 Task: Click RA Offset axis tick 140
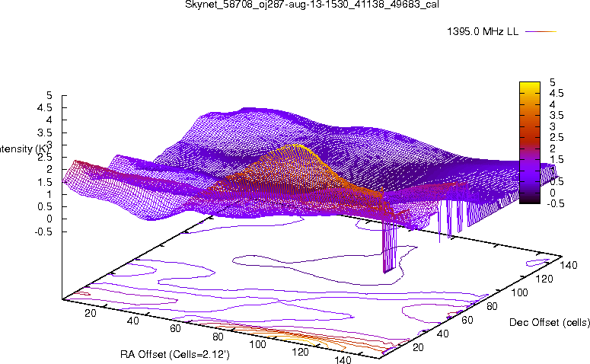click(343, 359)
